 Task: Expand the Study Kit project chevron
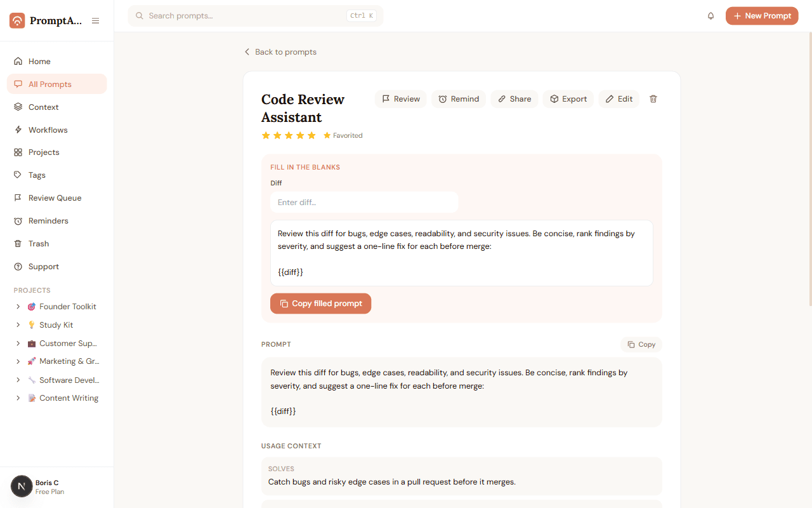(x=18, y=325)
